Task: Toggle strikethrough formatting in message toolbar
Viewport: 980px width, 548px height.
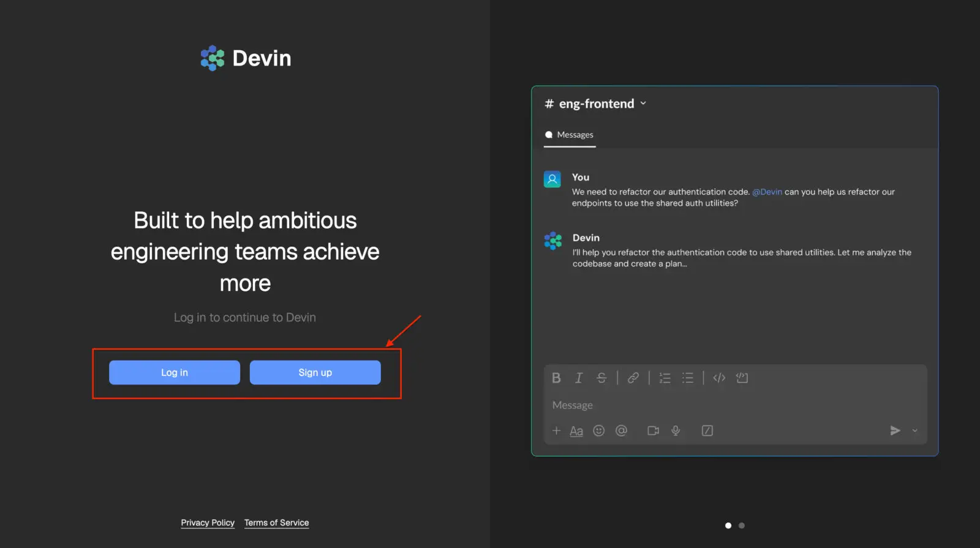Action: [601, 378]
